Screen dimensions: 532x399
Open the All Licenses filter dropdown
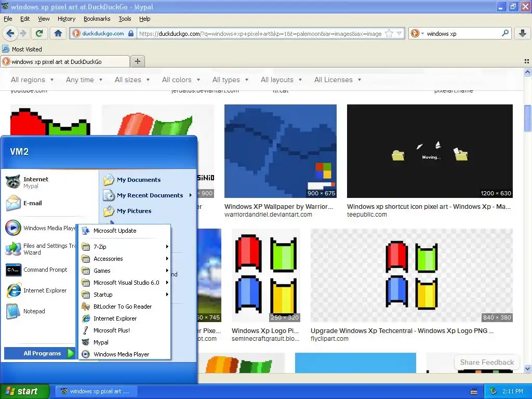click(338, 79)
